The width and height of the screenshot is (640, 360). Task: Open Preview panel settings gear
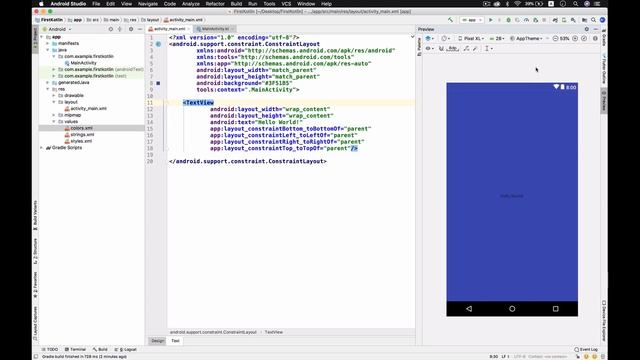click(587, 29)
